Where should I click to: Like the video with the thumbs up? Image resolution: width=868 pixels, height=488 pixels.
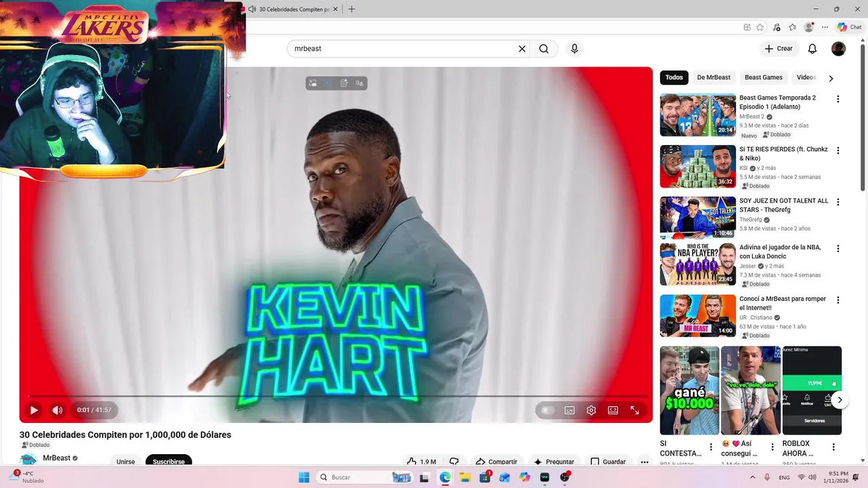pyautogui.click(x=421, y=461)
